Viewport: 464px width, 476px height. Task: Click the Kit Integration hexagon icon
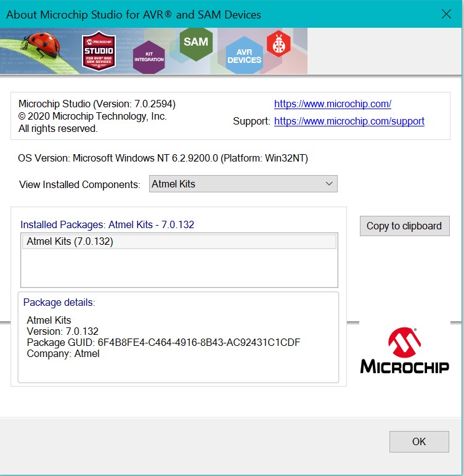click(x=149, y=57)
